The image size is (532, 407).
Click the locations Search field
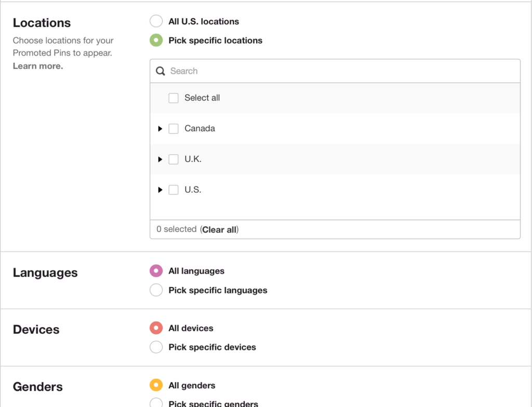click(335, 71)
